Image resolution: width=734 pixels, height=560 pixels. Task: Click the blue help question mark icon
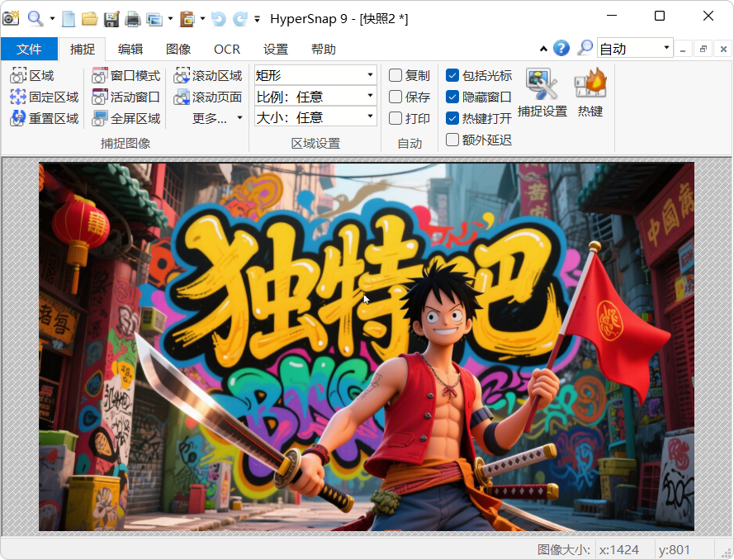click(x=561, y=49)
